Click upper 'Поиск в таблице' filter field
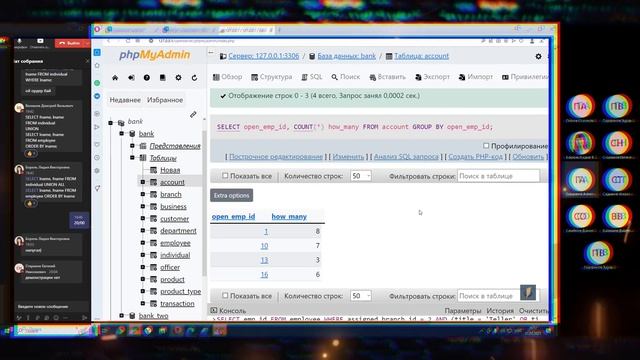 coord(498,176)
